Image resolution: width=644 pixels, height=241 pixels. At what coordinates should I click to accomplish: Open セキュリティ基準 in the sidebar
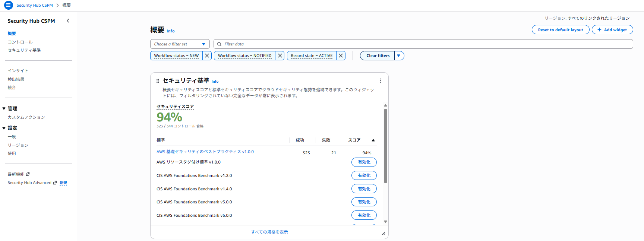click(24, 50)
